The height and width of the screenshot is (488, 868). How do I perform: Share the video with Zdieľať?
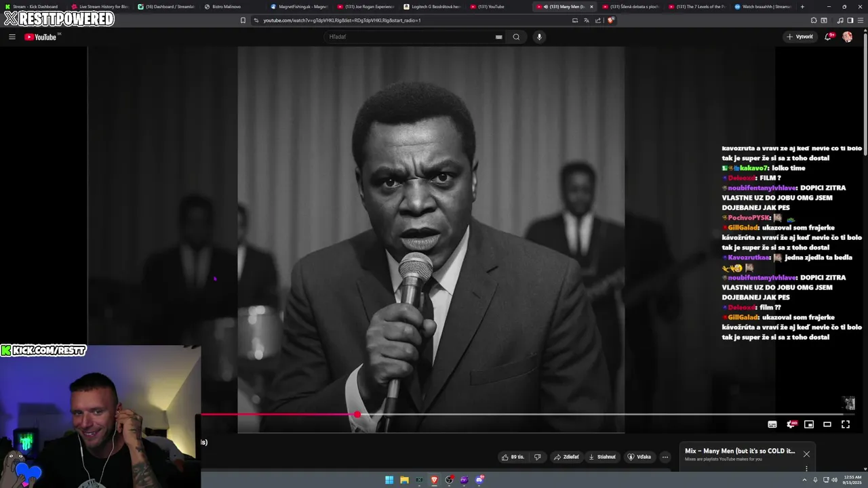coord(567,457)
